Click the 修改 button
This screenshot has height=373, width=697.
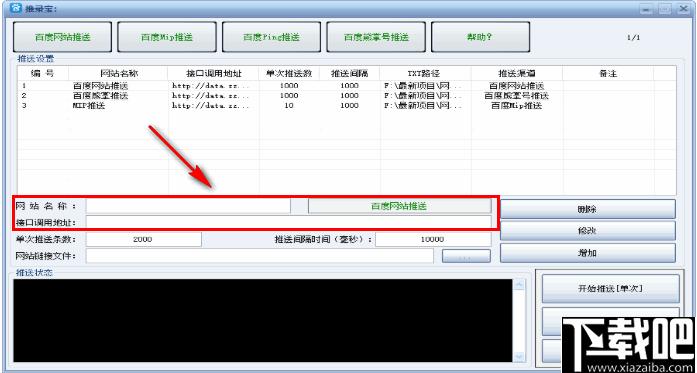(x=588, y=231)
